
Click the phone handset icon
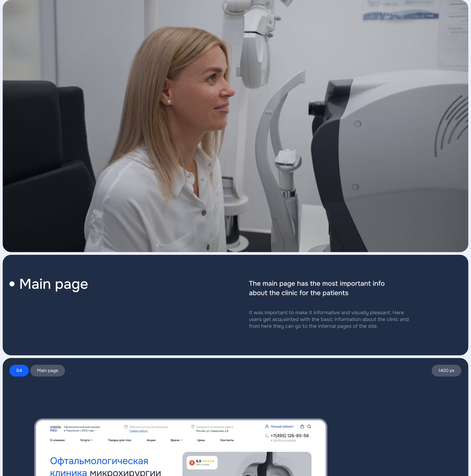(x=267, y=436)
